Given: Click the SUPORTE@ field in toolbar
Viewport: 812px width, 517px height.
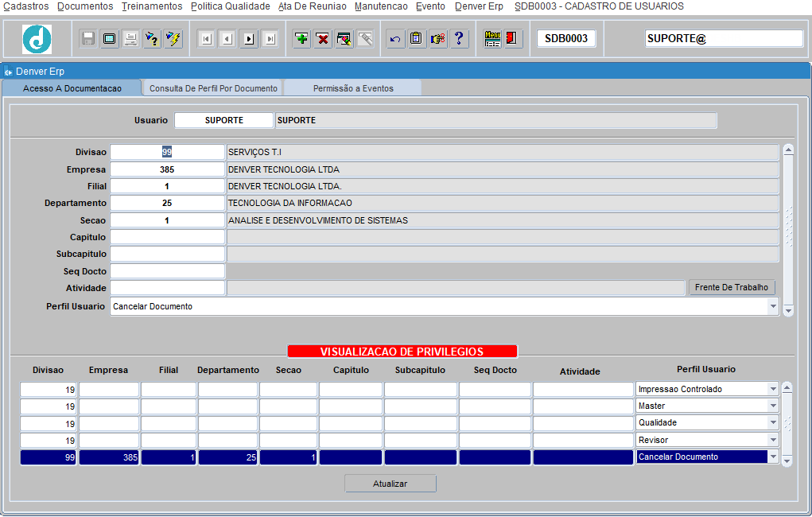Looking at the screenshot, I should 724,38.
